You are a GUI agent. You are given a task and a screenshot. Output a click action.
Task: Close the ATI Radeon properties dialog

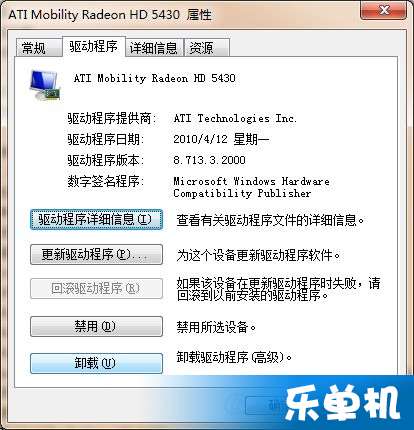click(x=383, y=11)
